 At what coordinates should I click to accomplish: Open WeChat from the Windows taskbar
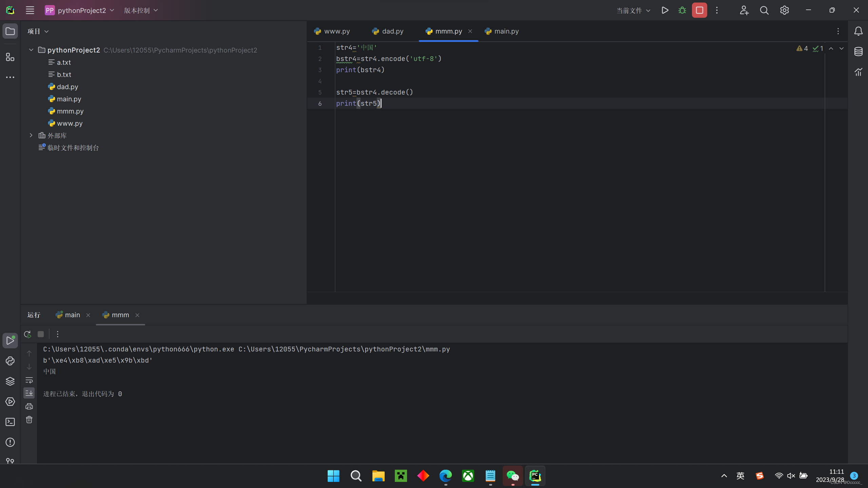click(513, 476)
